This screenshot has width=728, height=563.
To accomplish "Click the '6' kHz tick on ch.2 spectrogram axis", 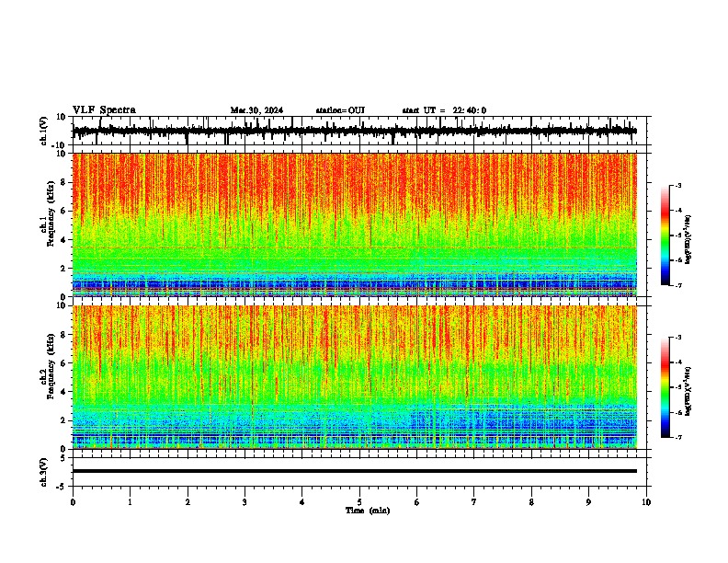I will tap(63, 363).
